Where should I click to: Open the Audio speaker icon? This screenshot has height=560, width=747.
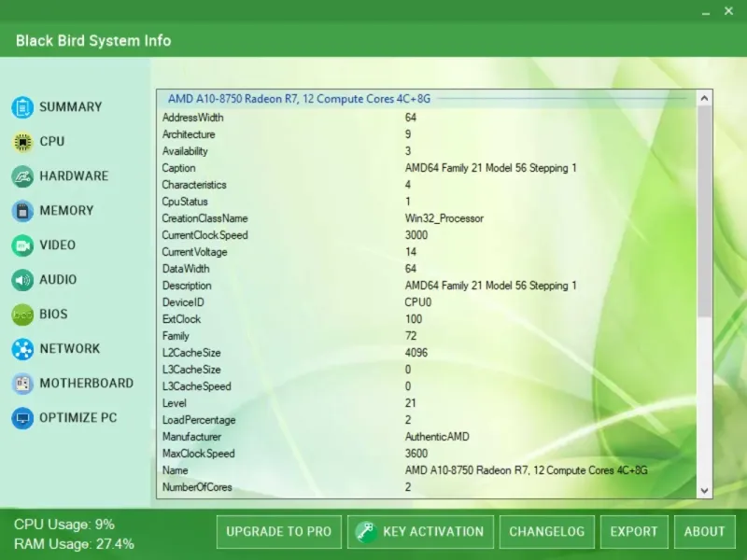[x=22, y=280]
